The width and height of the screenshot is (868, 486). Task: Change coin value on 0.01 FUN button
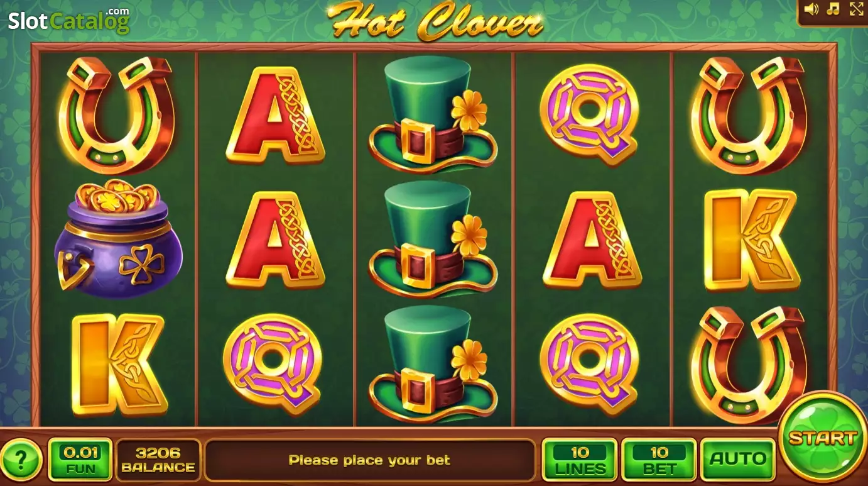click(x=80, y=460)
